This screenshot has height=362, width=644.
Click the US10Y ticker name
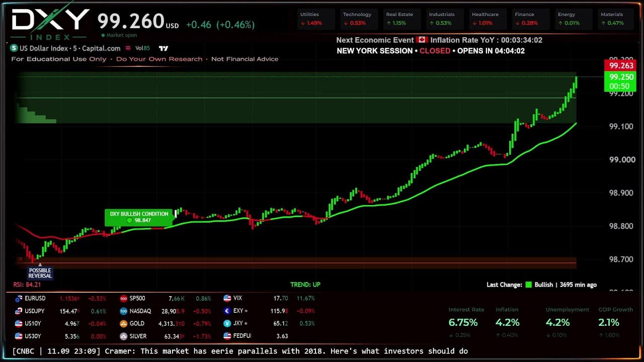pos(33,324)
